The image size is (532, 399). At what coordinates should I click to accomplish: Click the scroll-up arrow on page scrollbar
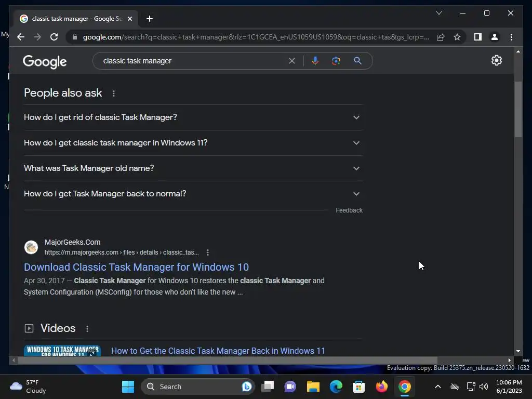[x=518, y=51]
